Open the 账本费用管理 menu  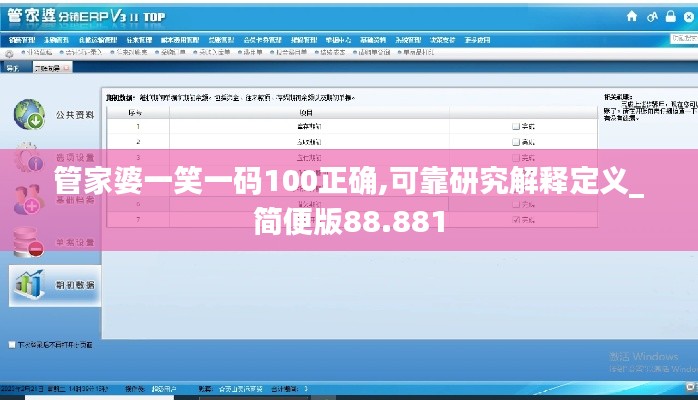click(180, 40)
